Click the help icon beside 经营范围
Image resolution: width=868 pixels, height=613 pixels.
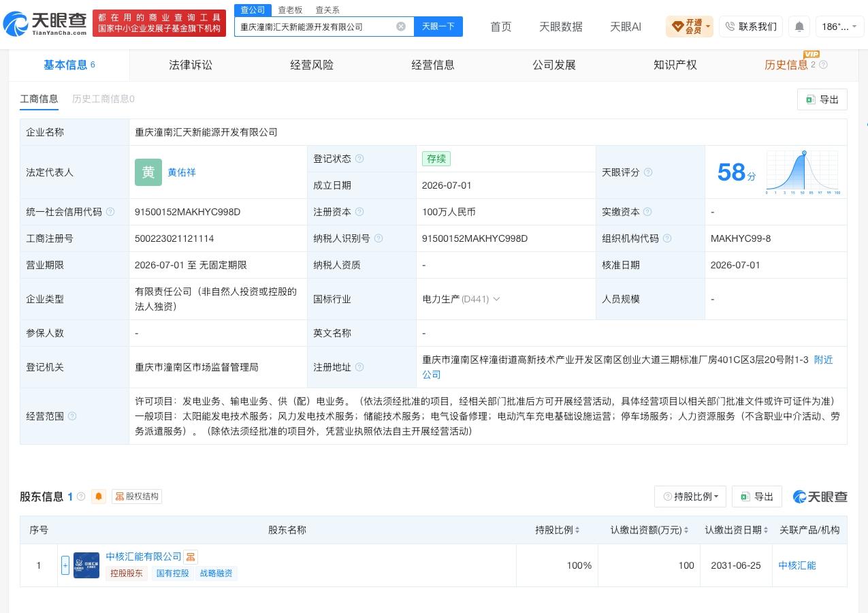(72, 416)
